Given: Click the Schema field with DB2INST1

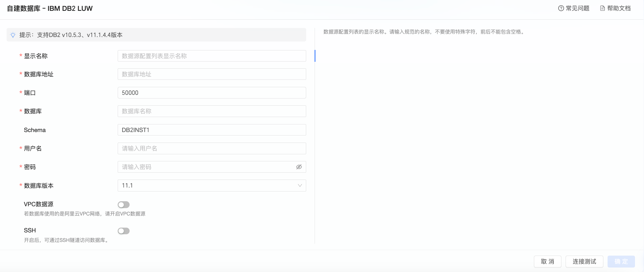Looking at the screenshot, I should pos(212,130).
